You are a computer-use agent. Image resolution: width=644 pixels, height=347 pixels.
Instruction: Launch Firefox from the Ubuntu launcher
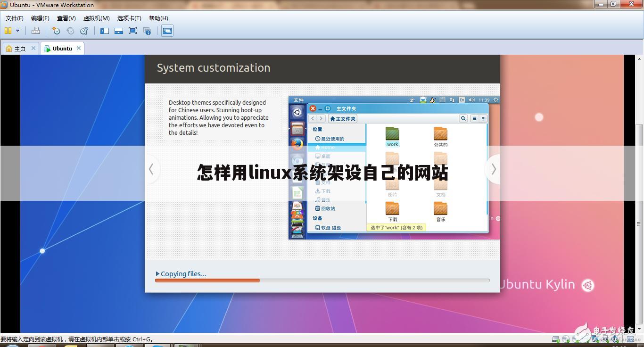(297, 144)
